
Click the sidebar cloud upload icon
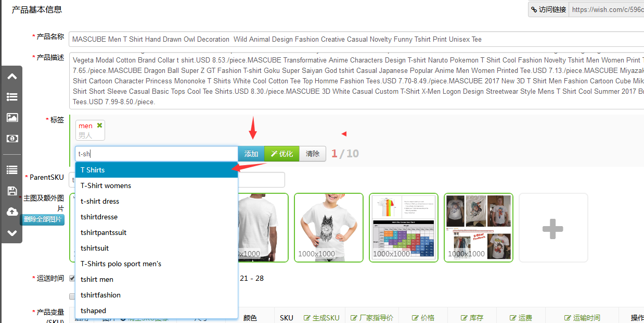tap(12, 212)
